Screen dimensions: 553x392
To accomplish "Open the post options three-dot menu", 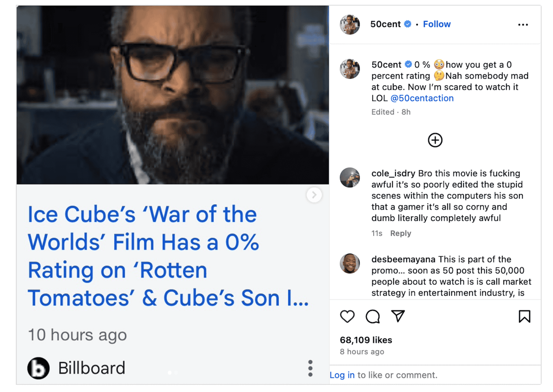I will (x=523, y=24).
